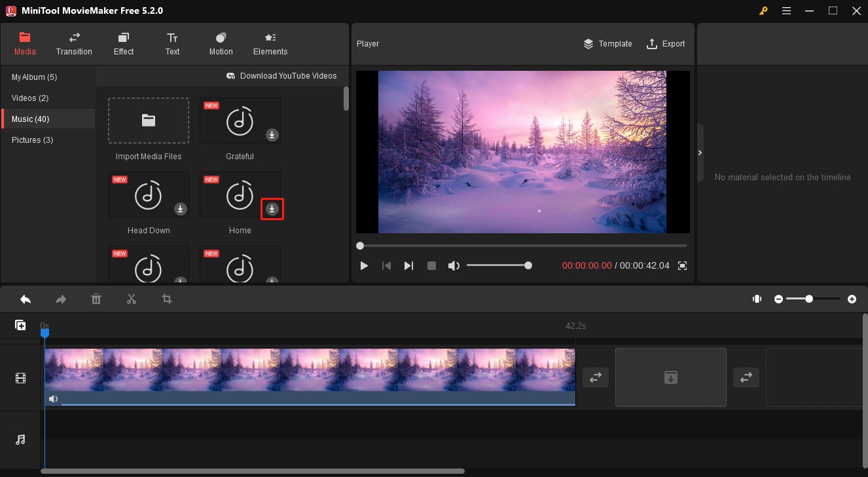Image resolution: width=868 pixels, height=477 pixels.
Task: Open the Media tab
Action: point(25,44)
